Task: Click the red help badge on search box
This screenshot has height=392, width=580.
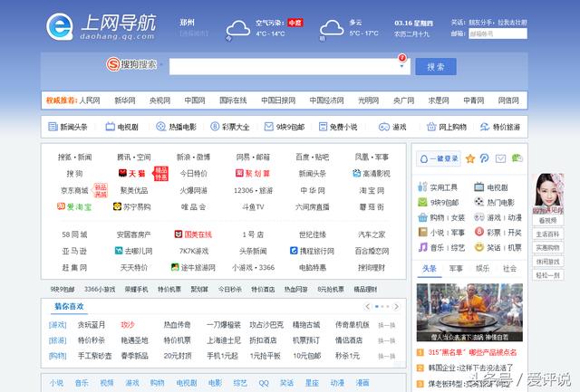Action: tap(402, 58)
